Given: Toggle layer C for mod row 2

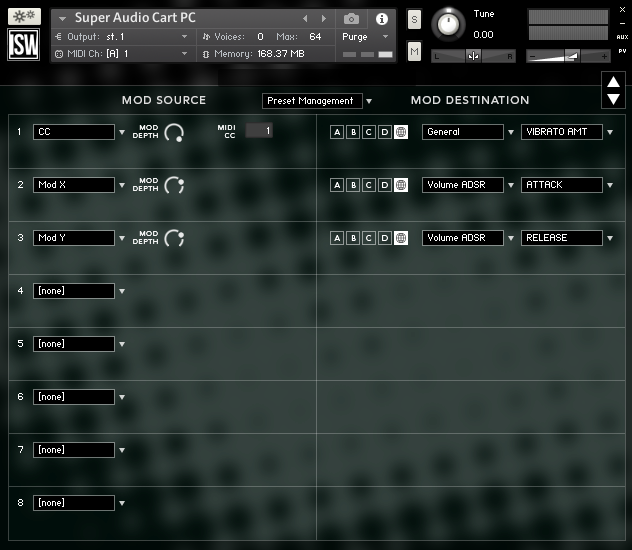Looking at the screenshot, I should [x=368, y=185].
